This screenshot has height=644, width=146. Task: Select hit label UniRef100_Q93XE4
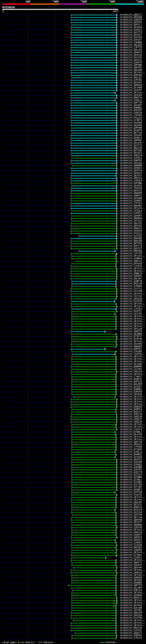[131, 95]
